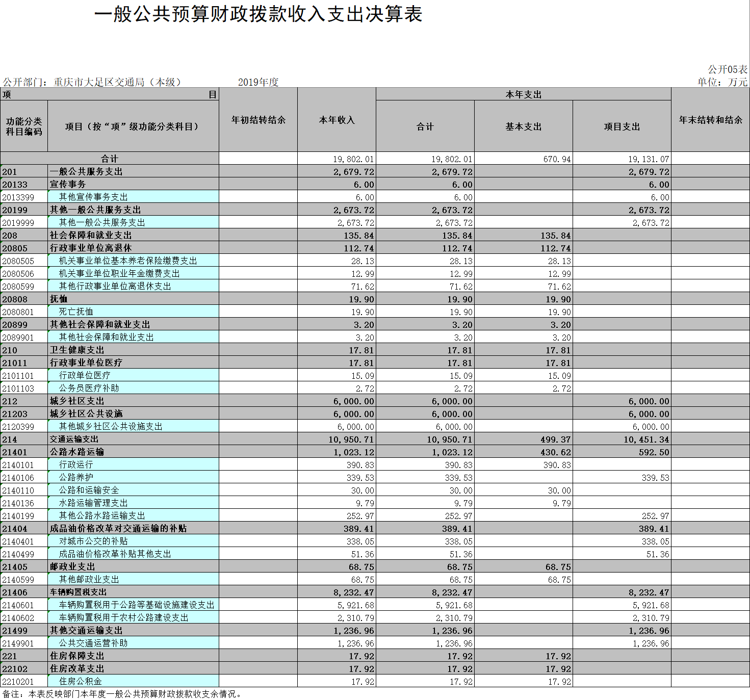Image resolution: width=750 pixels, height=700 pixels.
Task: Click the footnote 备注 text
Action: point(122,694)
